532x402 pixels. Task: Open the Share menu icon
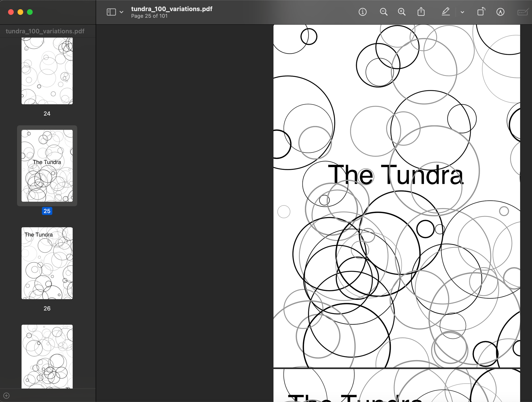(x=421, y=12)
